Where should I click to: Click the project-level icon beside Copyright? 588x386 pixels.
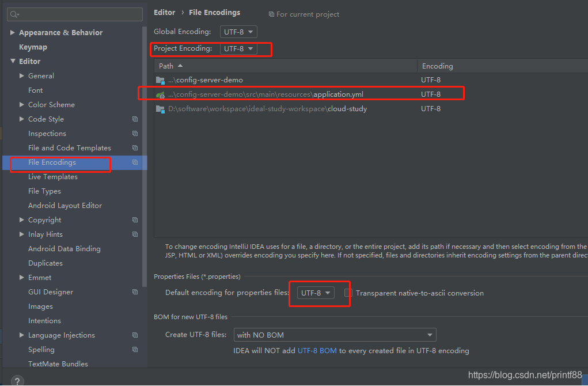135,220
